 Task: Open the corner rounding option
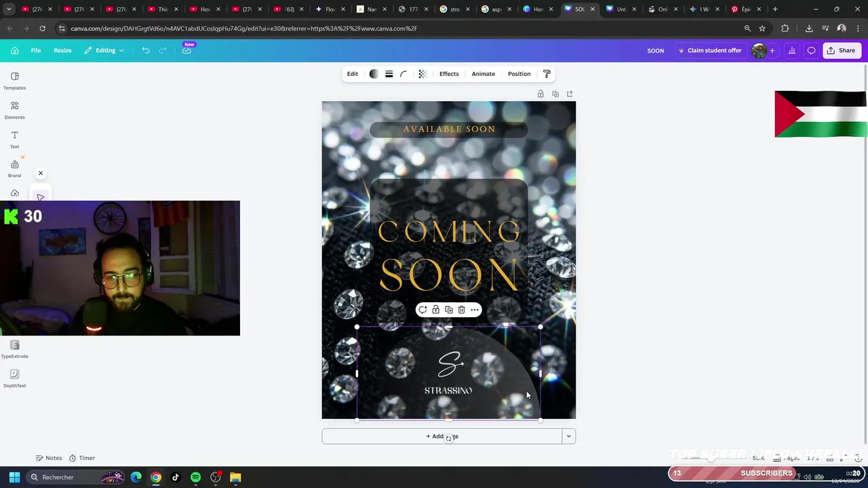[403, 74]
